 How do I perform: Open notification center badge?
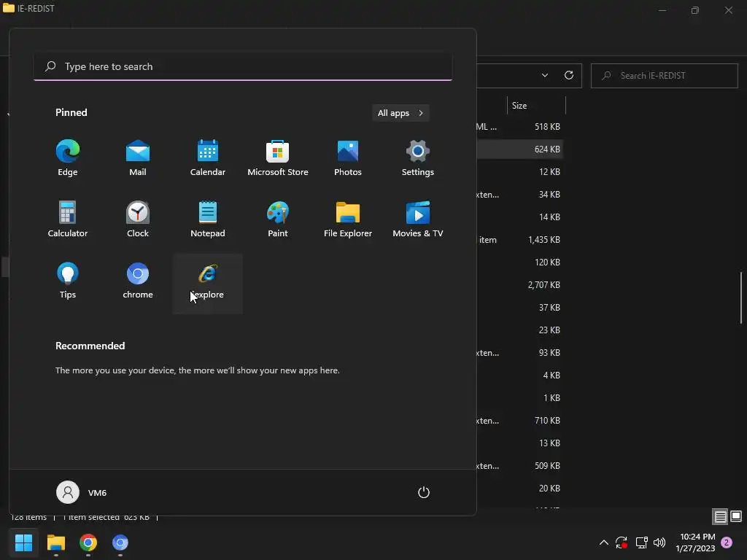coord(727,542)
